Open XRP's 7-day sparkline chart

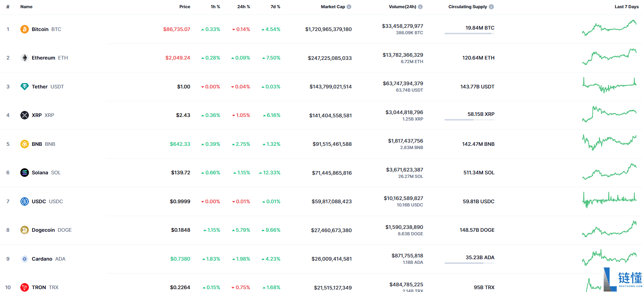(609, 114)
